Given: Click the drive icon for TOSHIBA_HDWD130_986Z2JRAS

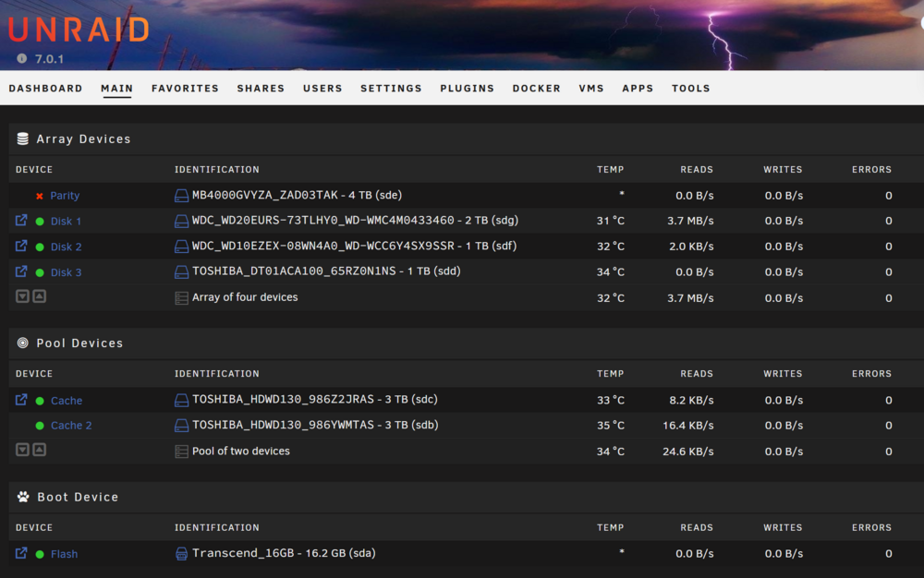Looking at the screenshot, I should point(181,401).
